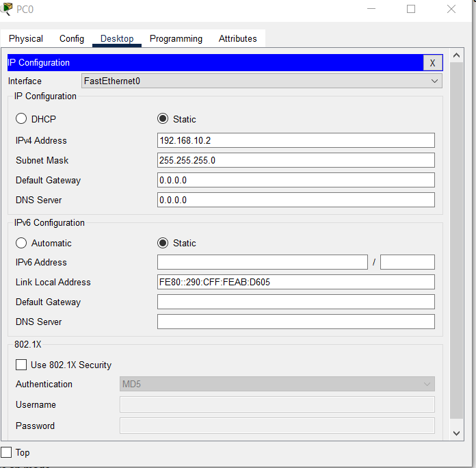Enable Use 802.1X Security checkbox
Screen dimensions: 476x468
click(21, 365)
